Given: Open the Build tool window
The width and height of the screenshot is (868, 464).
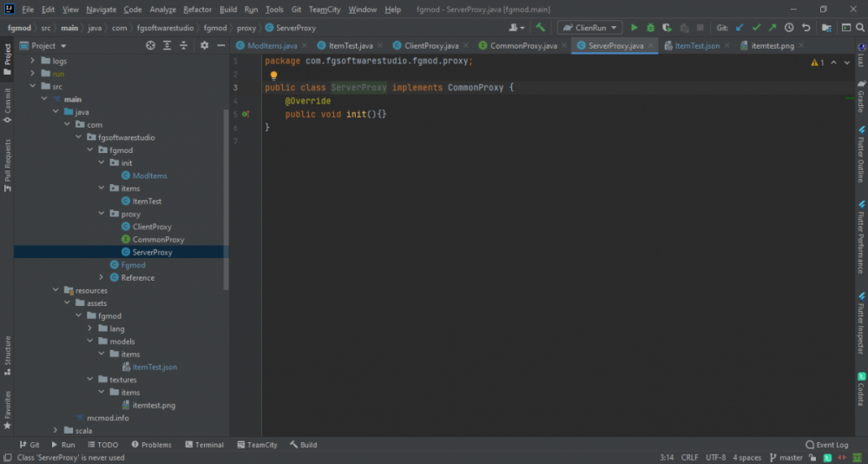Looking at the screenshot, I should coord(303,445).
